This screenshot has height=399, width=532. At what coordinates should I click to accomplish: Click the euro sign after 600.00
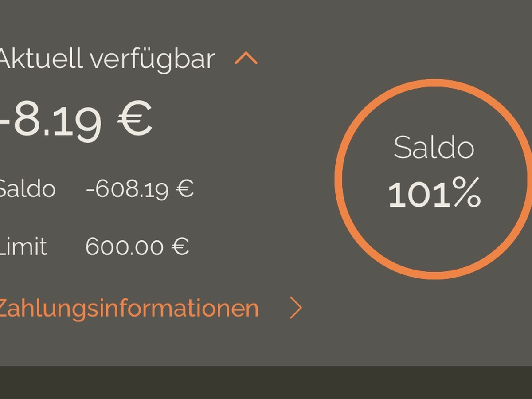coord(180,246)
